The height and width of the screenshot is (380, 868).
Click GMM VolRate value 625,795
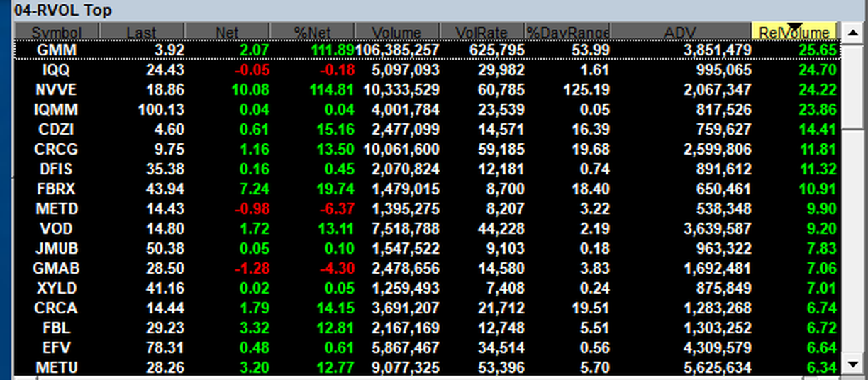pyautogui.click(x=497, y=50)
